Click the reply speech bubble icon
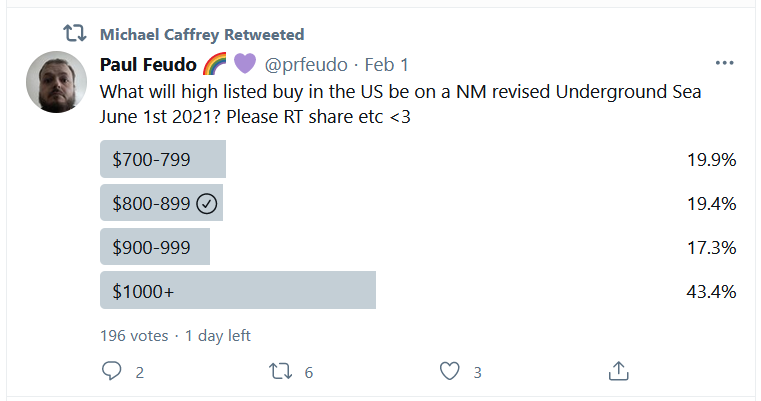Image resolution: width=761 pixels, height=401 pixels. coord(112,371)
